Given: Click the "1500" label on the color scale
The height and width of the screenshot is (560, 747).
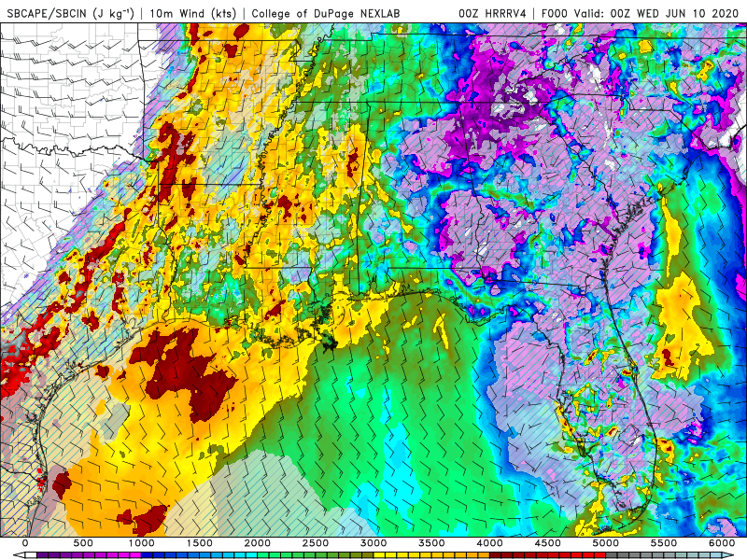Looking at the screenshot, I should pos(200,543).
